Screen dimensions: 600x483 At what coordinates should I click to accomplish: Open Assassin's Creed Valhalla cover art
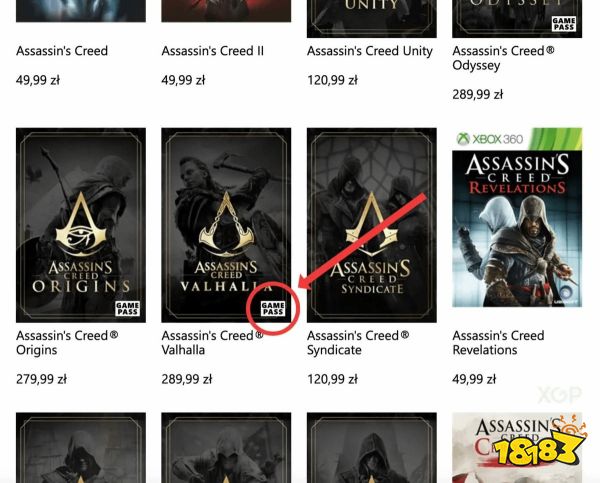tap(226, 225)
